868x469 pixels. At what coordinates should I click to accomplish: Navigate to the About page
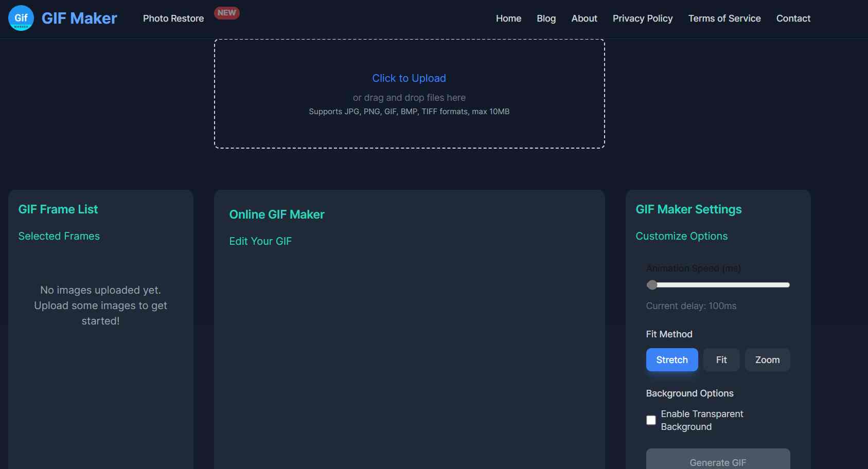pyautogui.click(x=584, y=19)
